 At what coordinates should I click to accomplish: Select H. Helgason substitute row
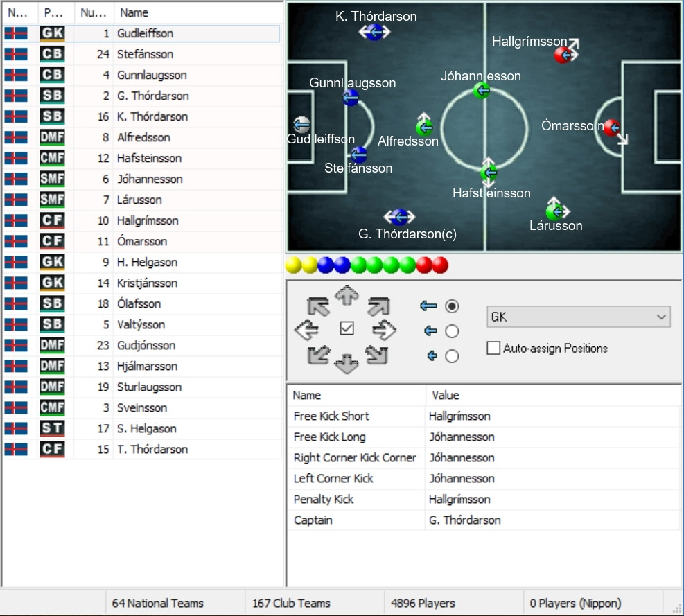click(x=141, y=262)
